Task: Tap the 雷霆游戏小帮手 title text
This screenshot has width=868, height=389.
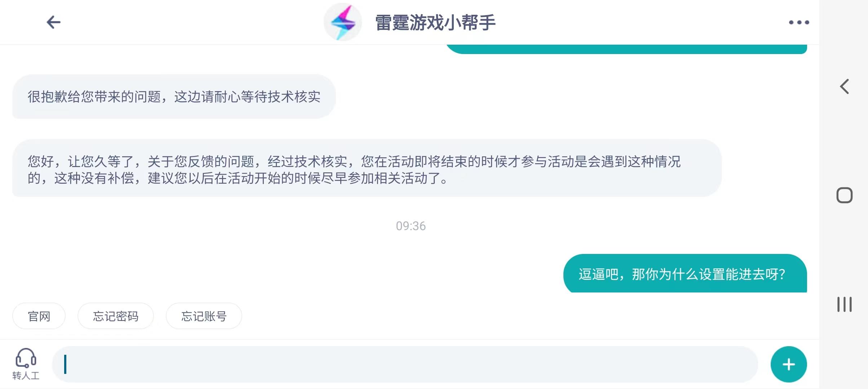Action: point(435,22)
